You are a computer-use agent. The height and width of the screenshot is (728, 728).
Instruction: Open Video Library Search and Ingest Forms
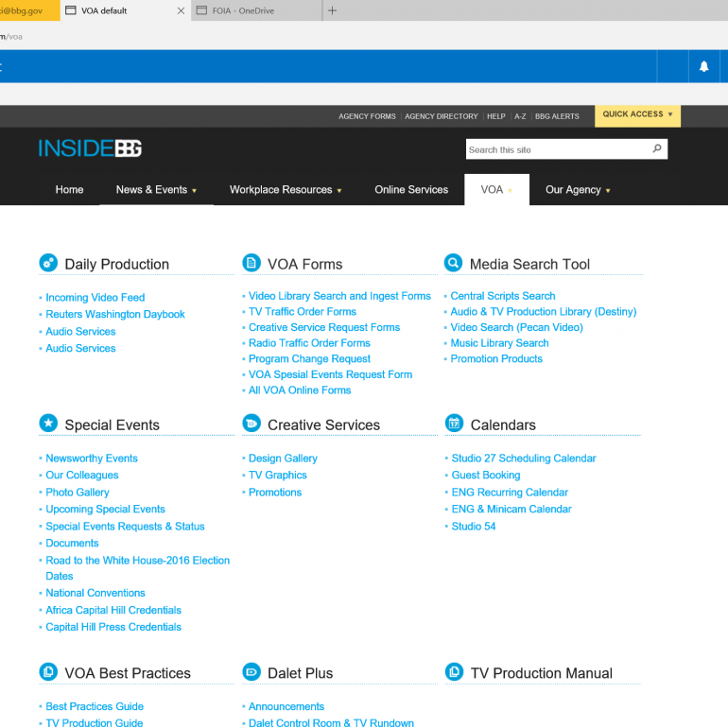[x=339, y=296]
